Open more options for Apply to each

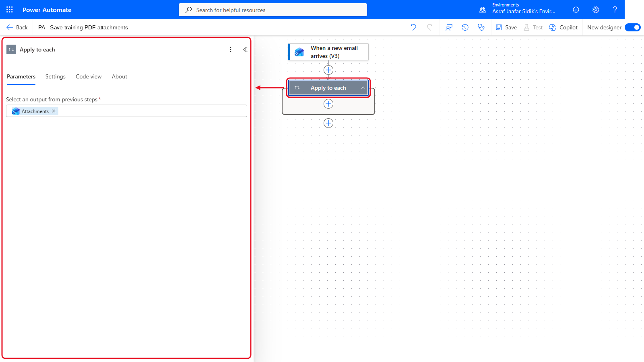(x=231, y=49)
